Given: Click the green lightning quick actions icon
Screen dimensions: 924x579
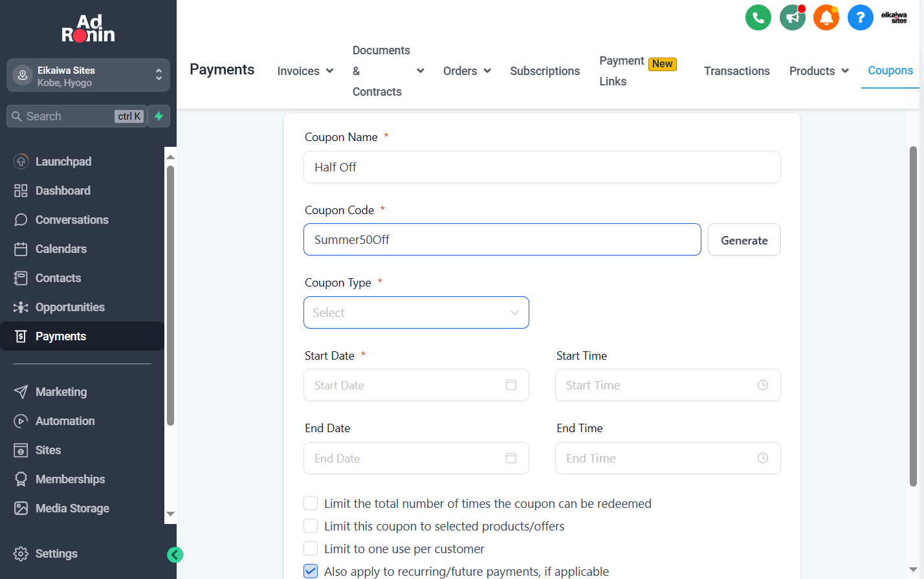Looking at the screenshot, I should (x=159, y=116).
